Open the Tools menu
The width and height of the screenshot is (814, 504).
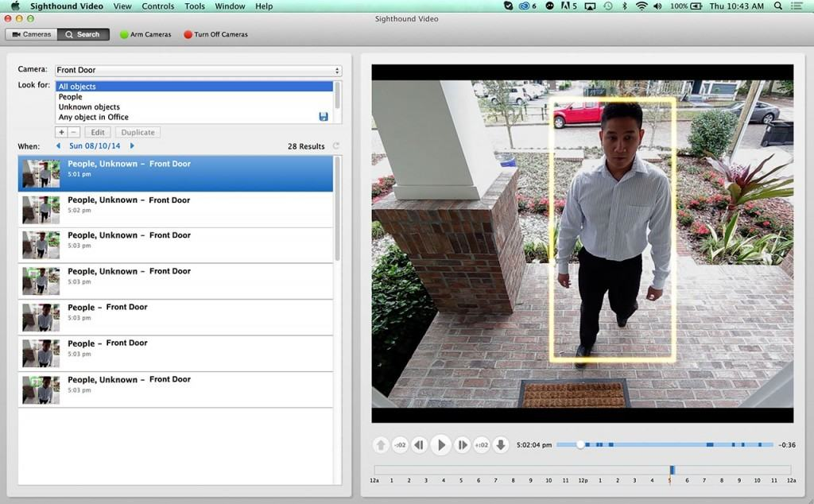coord(195,6)
